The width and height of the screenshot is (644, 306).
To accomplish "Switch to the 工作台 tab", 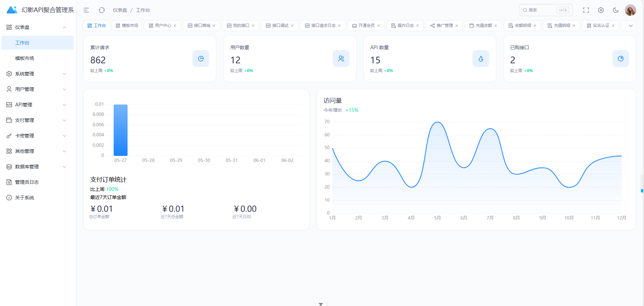I will (x=96, y=26).
